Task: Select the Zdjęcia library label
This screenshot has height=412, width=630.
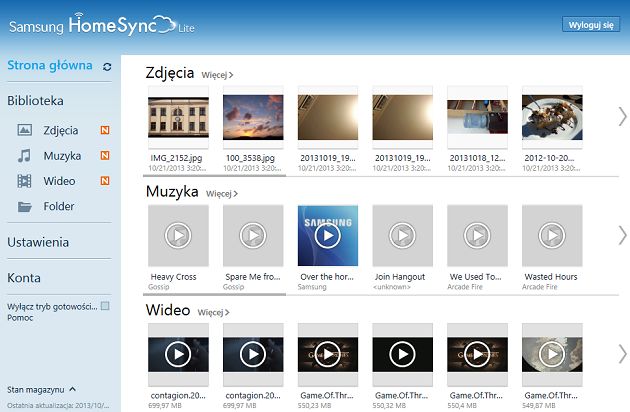Action: coord(61,130)
